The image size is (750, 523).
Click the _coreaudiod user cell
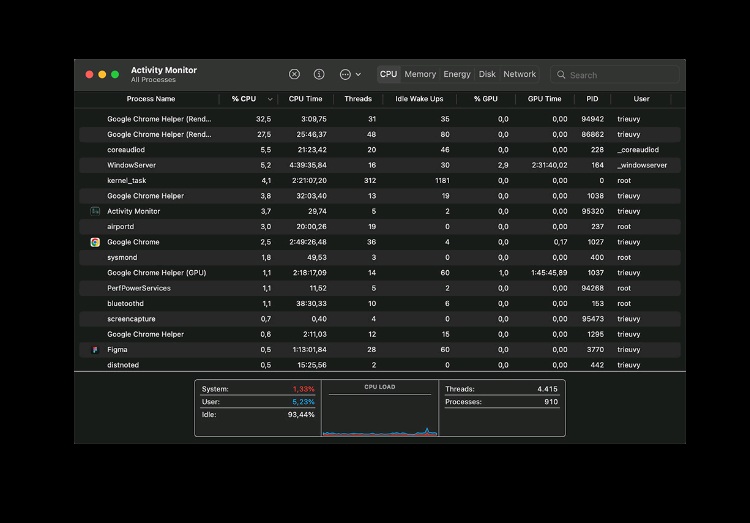click(638, 150)
